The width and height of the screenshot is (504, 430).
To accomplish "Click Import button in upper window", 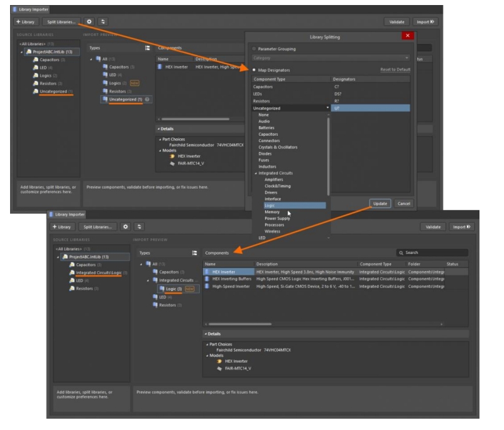I will click(x=425, y=22).
